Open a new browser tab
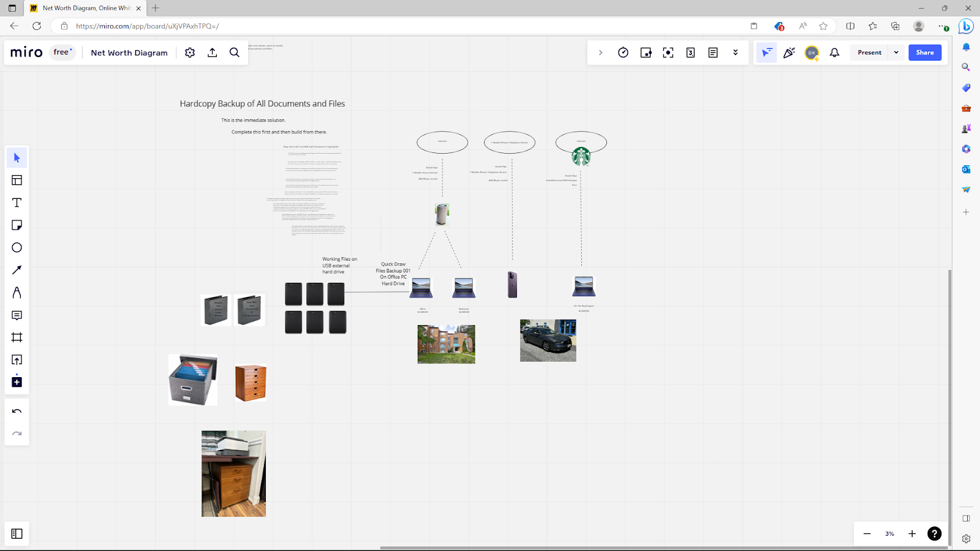Viewport: 980px width, 551px height. (x=156, y=8)
